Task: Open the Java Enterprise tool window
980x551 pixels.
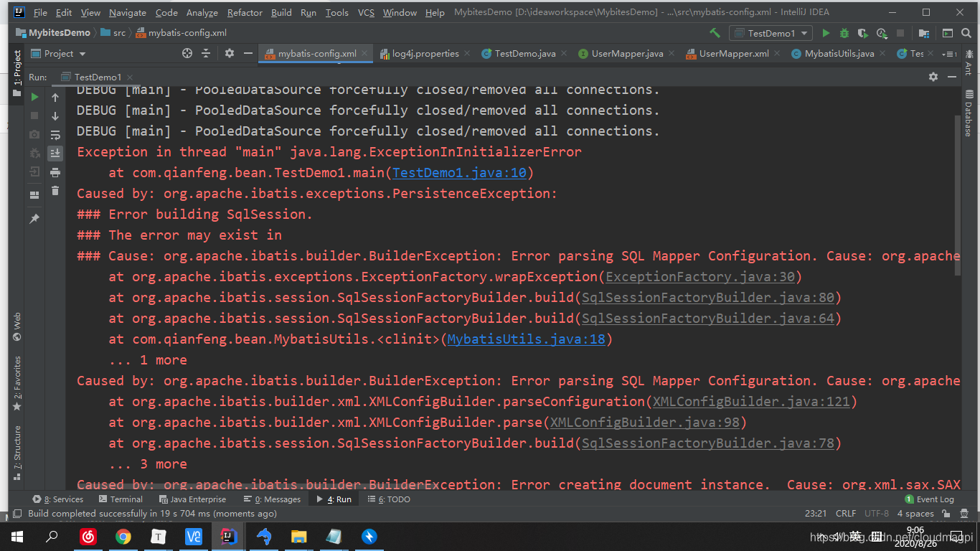Action: coord(192,499)
